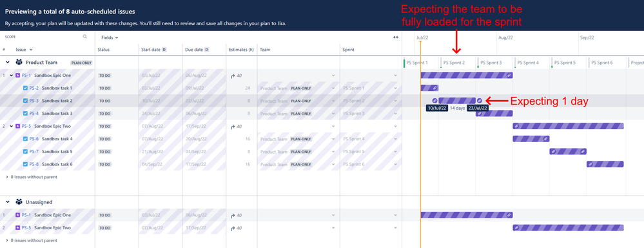Open Team dropdown for Sandbox task 1
The width and height of the screenshot is (644, 248).
coord(333,88)
